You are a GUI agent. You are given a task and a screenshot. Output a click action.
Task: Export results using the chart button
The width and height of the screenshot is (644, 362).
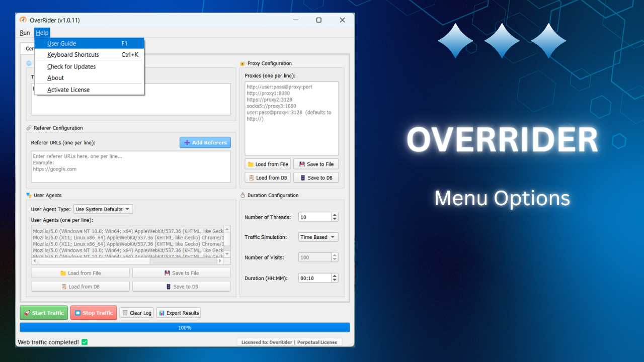click(179, 313)
